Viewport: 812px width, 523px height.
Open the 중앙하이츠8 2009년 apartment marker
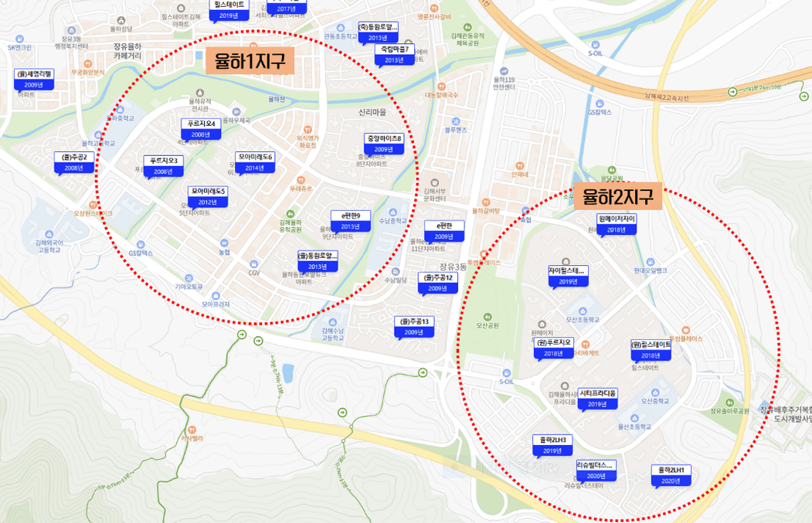[384, 144]
